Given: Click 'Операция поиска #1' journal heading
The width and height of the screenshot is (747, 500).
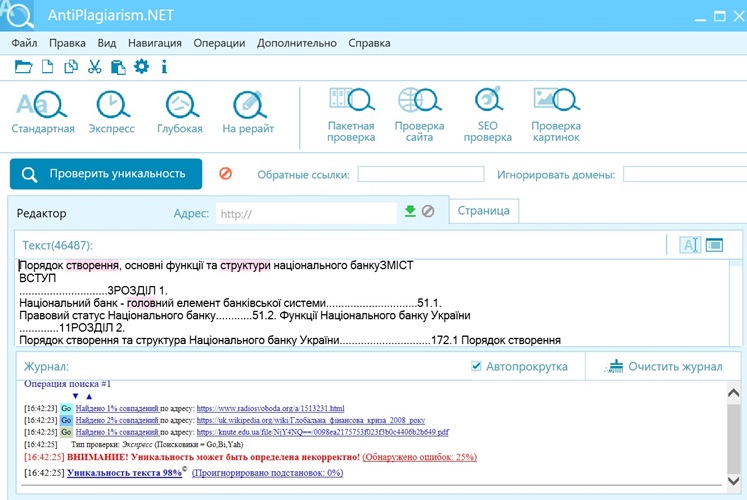Looking at the screenshot, I should 67,384.
